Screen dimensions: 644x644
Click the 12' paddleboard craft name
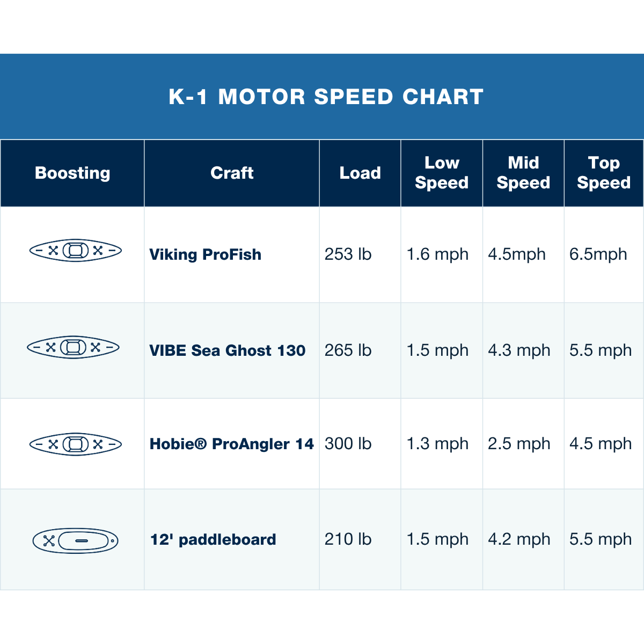click(213, 539)
